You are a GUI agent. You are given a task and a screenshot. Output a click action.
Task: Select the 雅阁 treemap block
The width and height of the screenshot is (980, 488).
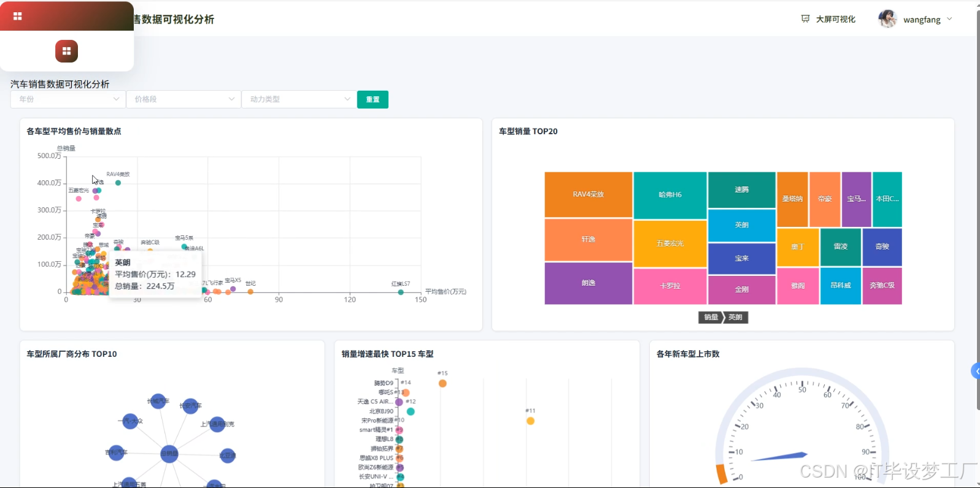(798, 286)
